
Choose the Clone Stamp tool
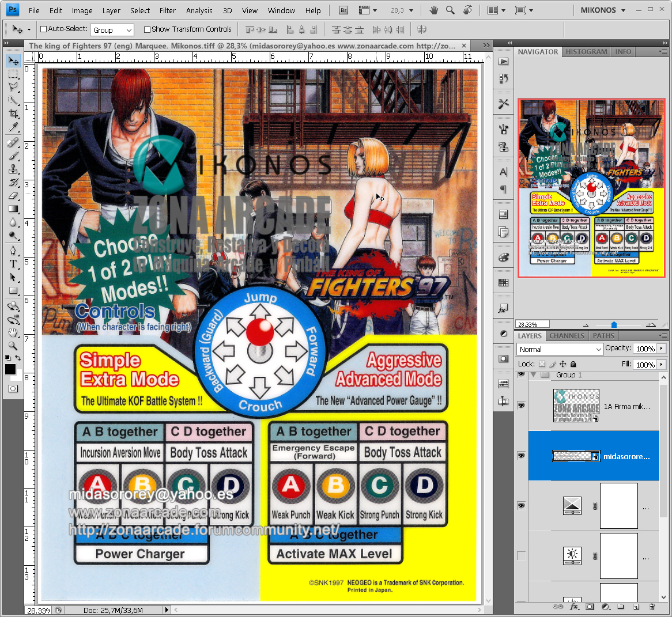(x=13, y=169)
